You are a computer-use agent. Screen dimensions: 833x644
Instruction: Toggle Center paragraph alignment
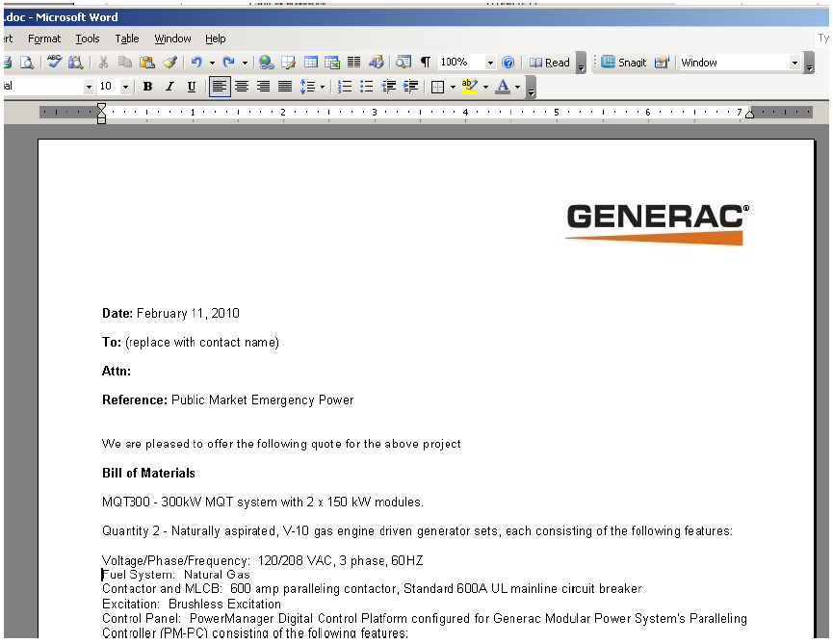(x=242, y=86)
